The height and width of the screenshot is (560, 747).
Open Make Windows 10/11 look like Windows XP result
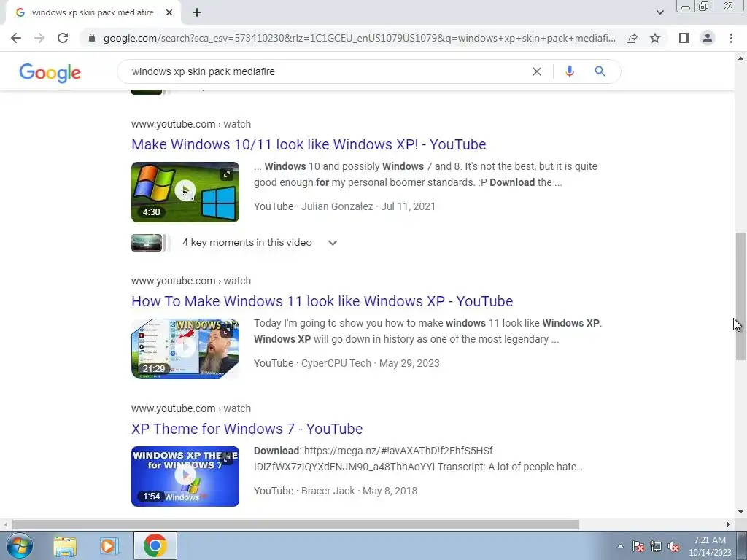pos(309,144)
